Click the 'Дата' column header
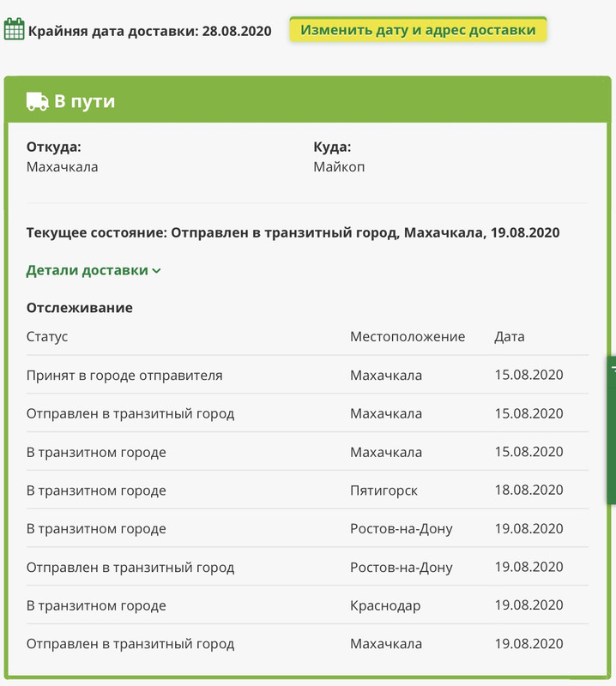This screenshot has width=616, height=686. click(510, 337)
